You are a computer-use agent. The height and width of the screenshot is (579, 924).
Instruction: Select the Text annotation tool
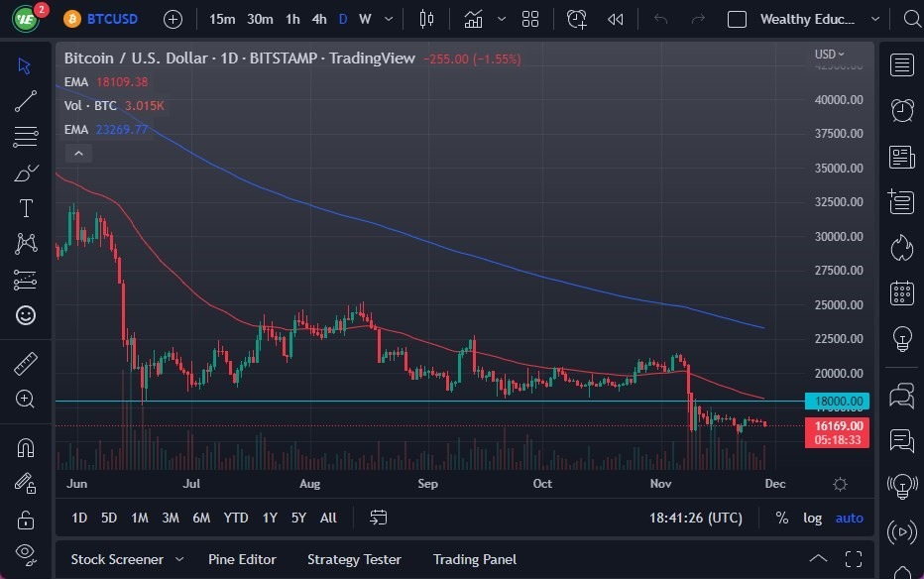[x=26, y=208]
